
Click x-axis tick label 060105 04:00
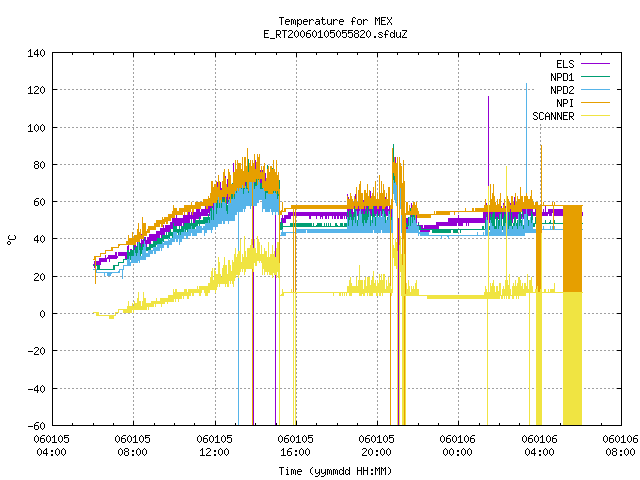[x=51, y=446]
